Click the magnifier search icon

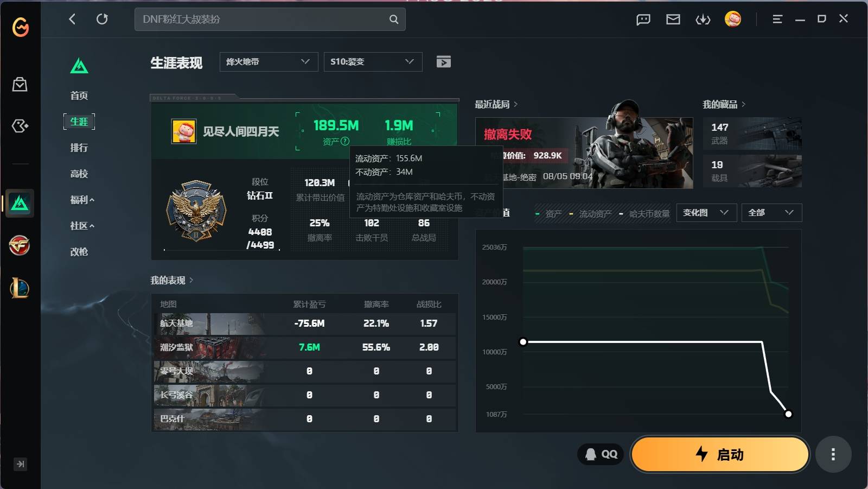point(394,20)
